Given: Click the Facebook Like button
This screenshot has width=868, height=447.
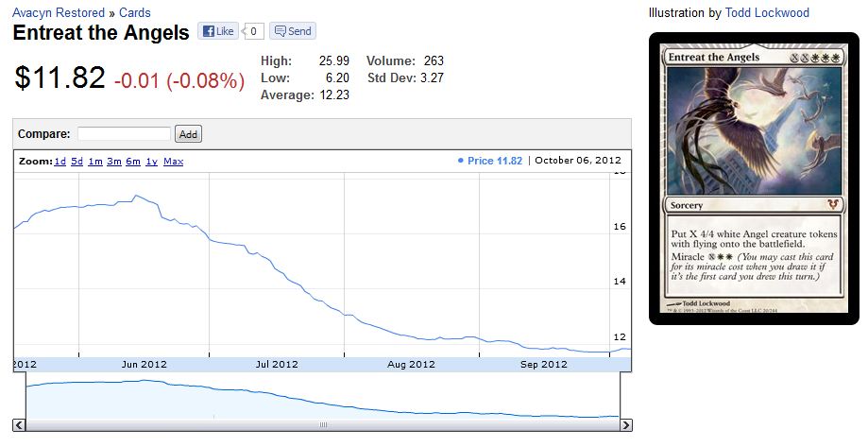Looking at the screenshot, I should coord(218,31).
